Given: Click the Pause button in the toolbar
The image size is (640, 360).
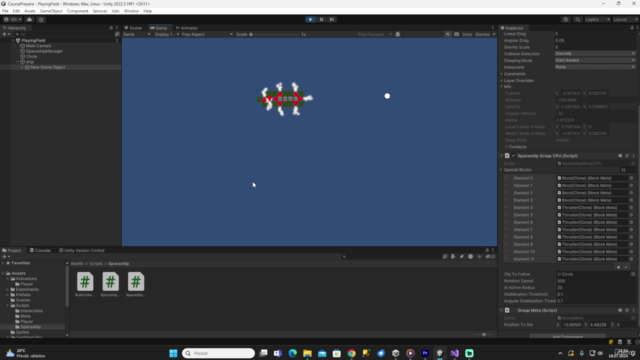Looking at the screenshot, I should pyautogui.click(x=321, y=19).
